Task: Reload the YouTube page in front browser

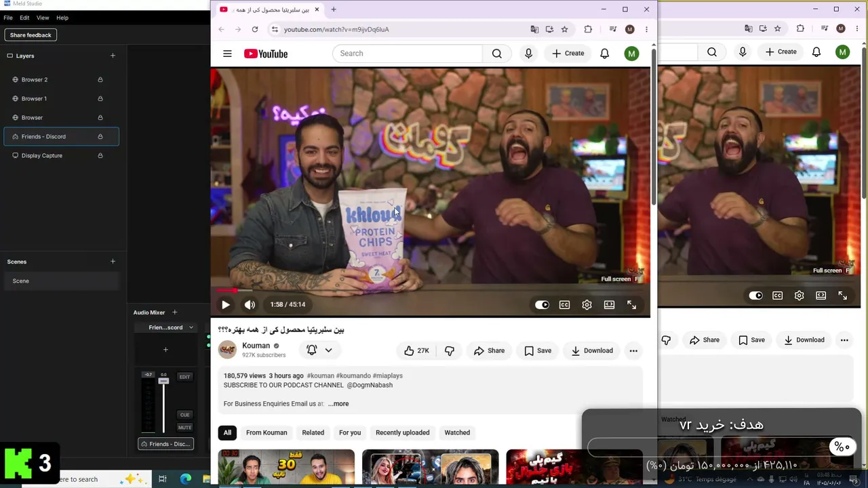Action: pos(255,29)
